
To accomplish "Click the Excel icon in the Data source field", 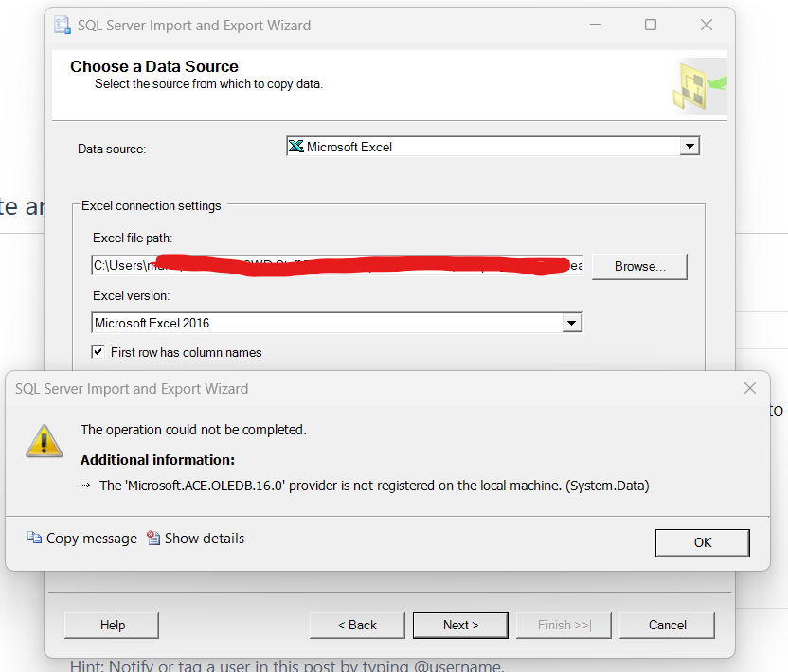I will point(296,146).
